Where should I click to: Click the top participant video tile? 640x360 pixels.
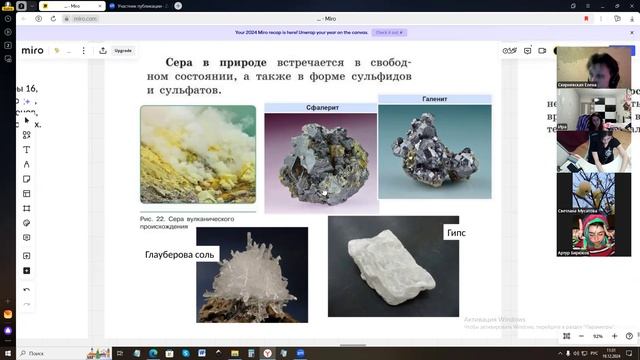coord(593,68)
